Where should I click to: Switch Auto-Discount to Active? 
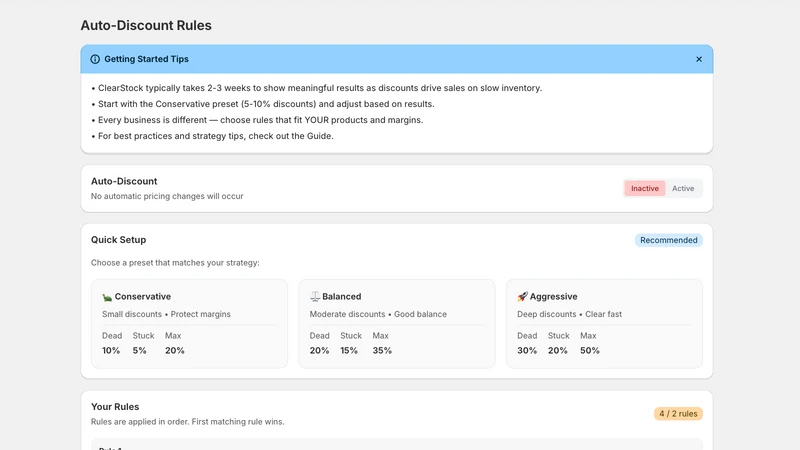(x=683, y=188)
